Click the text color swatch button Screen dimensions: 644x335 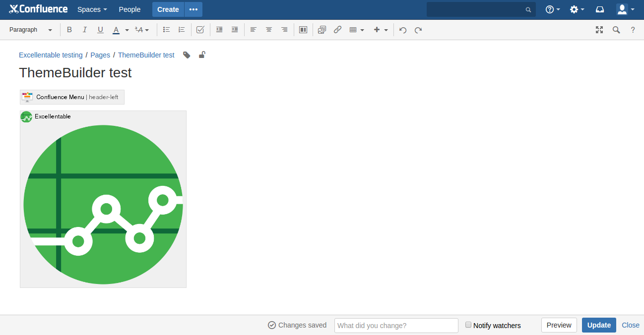[116, 30]
